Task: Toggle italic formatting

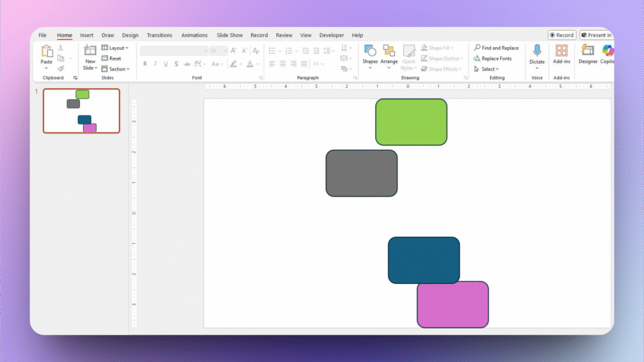Action: point(155,64)
